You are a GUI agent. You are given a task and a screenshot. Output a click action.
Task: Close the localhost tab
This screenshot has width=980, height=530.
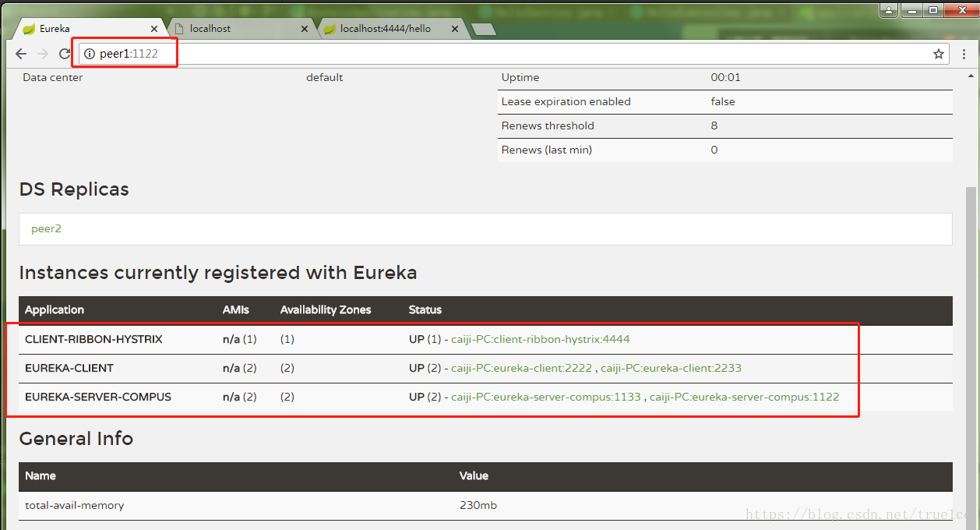305,29
